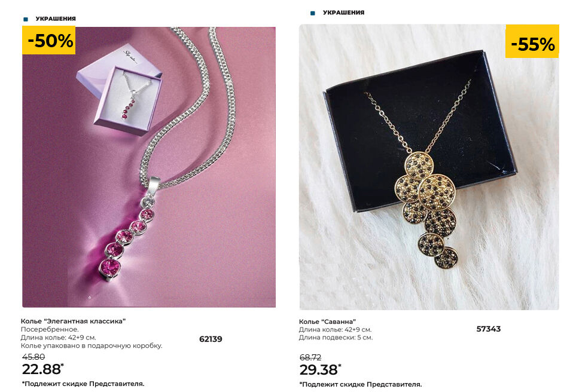Click the 29.38 sale price
The height and width of the screenshot is (392, 567).
[x=320, y=370]
